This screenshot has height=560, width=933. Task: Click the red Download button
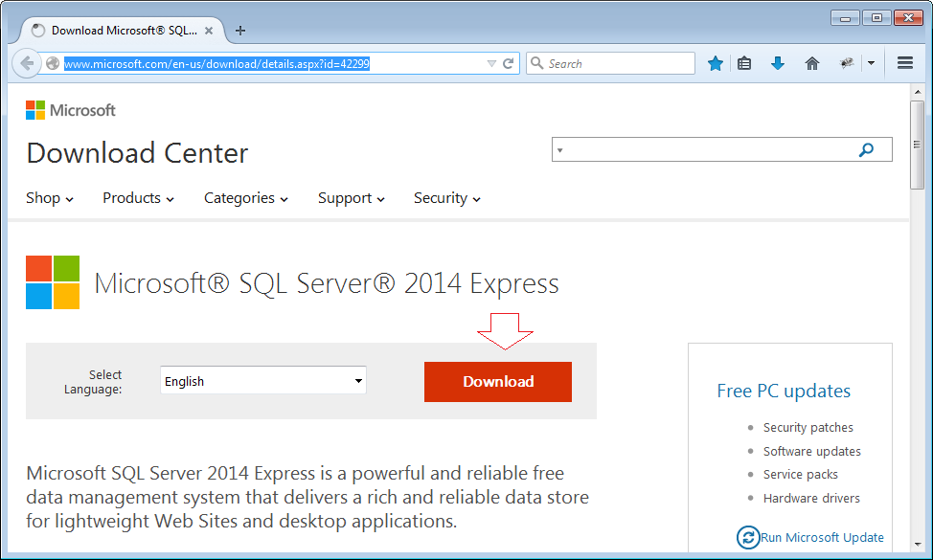point(498,382)
